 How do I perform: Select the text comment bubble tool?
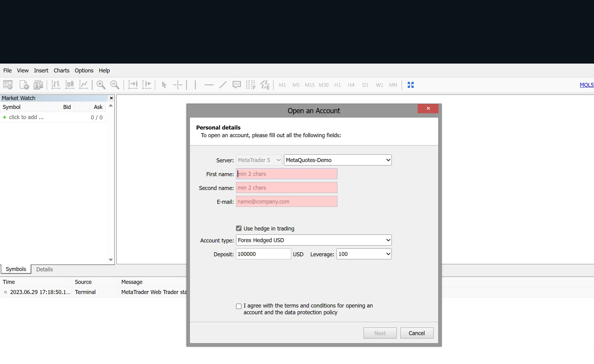click(237, 85)
